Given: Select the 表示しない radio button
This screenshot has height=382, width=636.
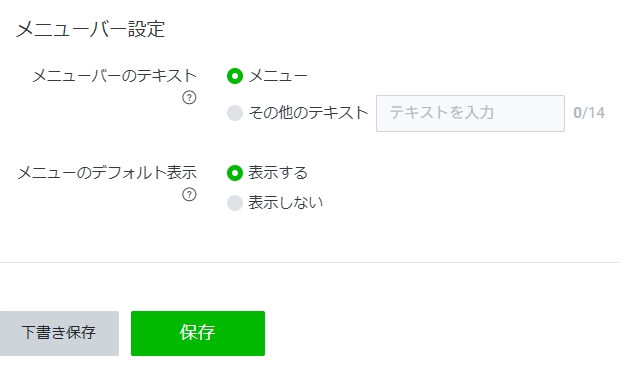Looking at the screenshot, I should [x=235, y=203].
